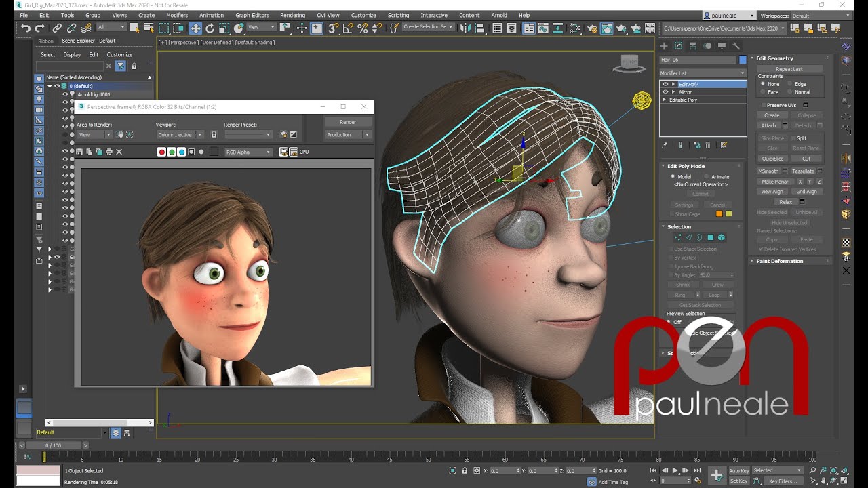This screenshot has height=488, width=868.
Task: Collapse the 0 (default) layer tree
Action: point(50,86)
